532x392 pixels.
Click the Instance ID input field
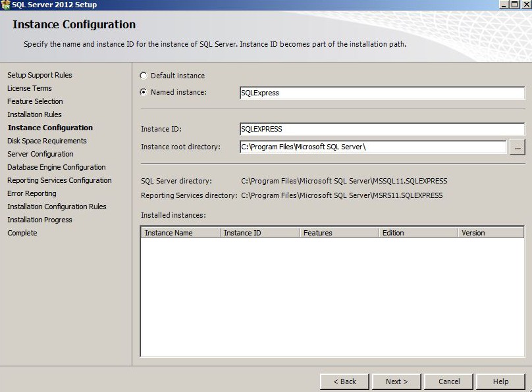point(382,129)
